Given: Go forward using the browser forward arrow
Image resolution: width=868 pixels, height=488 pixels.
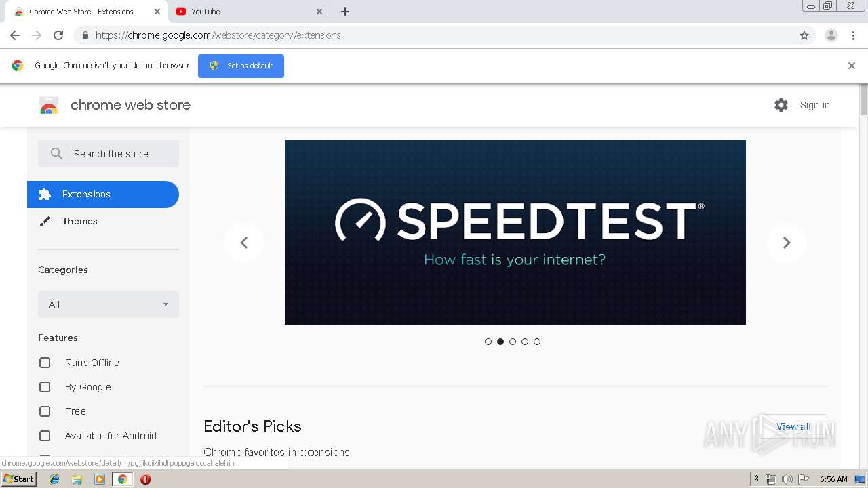Looking at the screenshot, I should (x=37, y=35).
